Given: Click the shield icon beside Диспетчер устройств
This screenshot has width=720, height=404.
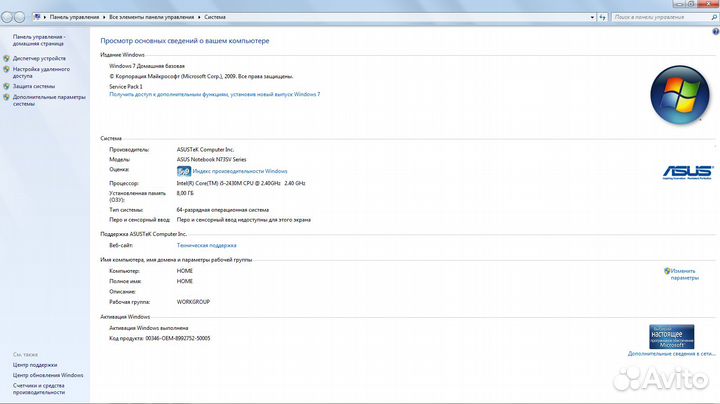Looking at the screenshot, I should pos(7,58).
